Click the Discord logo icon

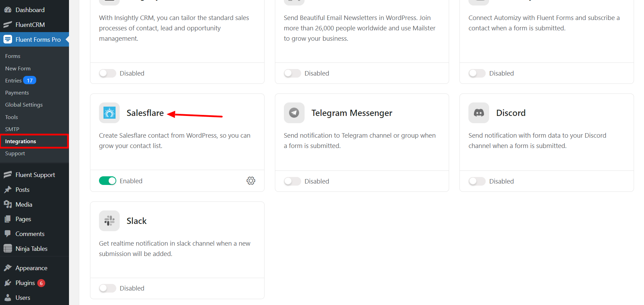coord(478,113)
